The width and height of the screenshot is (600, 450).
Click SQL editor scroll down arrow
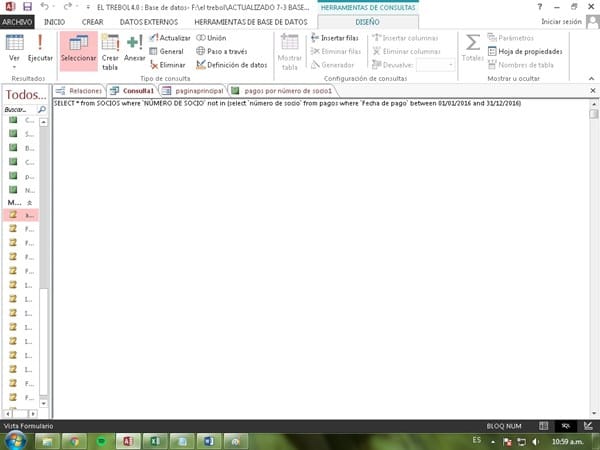coord(594,413)
